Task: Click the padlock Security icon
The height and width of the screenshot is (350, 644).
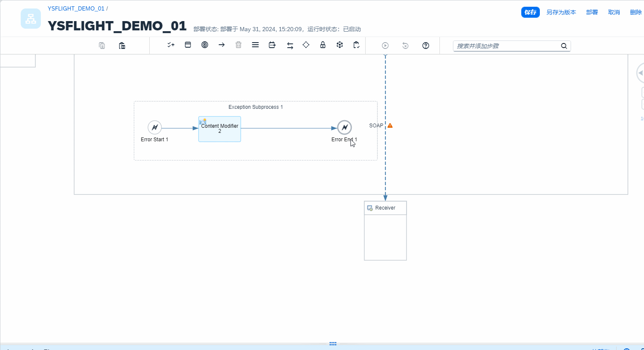Action: coord(323,45)
